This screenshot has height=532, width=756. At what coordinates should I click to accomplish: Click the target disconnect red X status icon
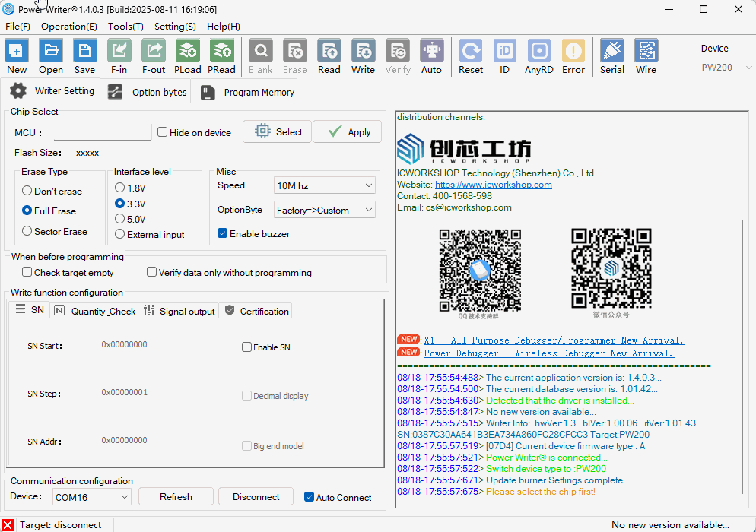click(x=8, y=524)
